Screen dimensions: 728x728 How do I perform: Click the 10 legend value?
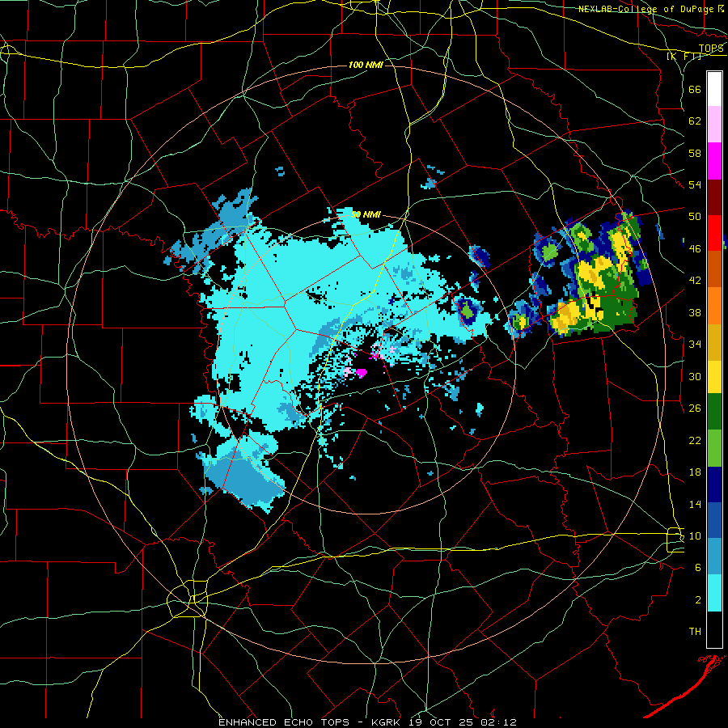click(x=695, y=535)
